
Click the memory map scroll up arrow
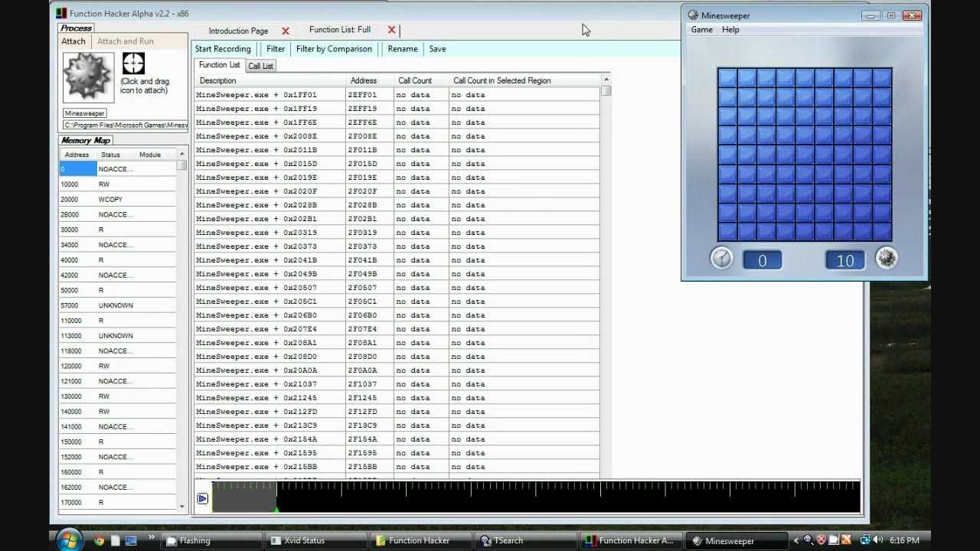coord(181,155)
